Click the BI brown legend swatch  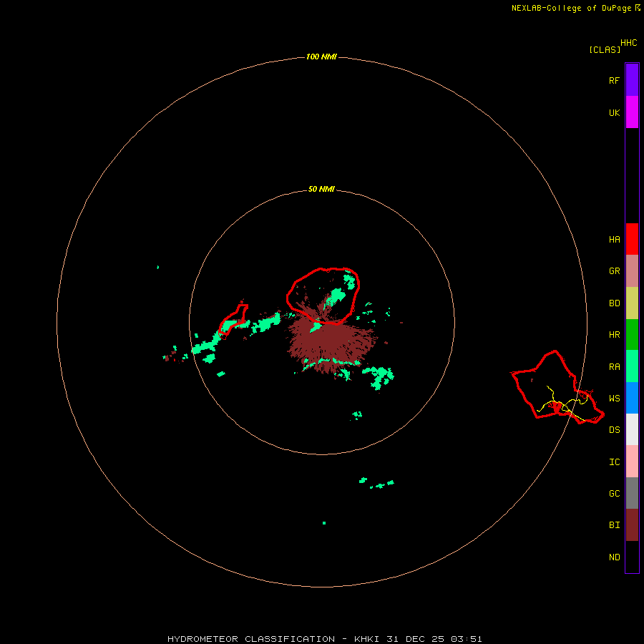[x=632, y=525]
